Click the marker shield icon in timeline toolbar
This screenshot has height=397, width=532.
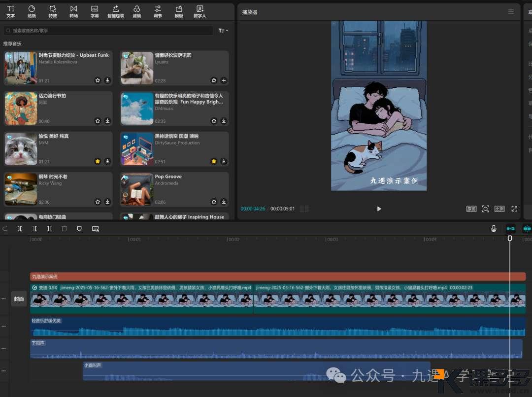click(x=79, y=229)
